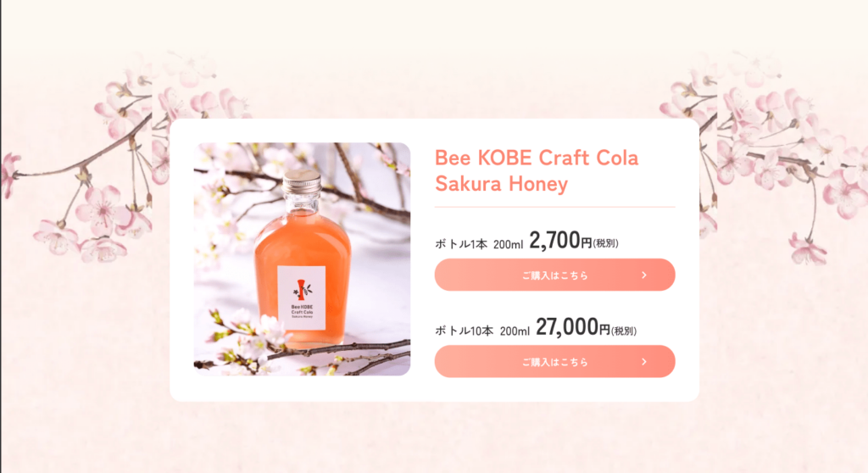Click the ボトル10本 label

click(x=464, y=331)
